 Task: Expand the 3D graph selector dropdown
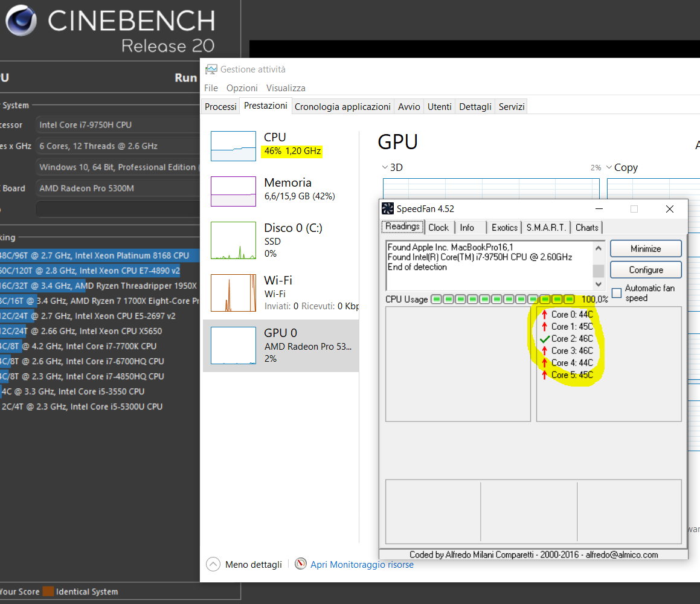[385, 167]
